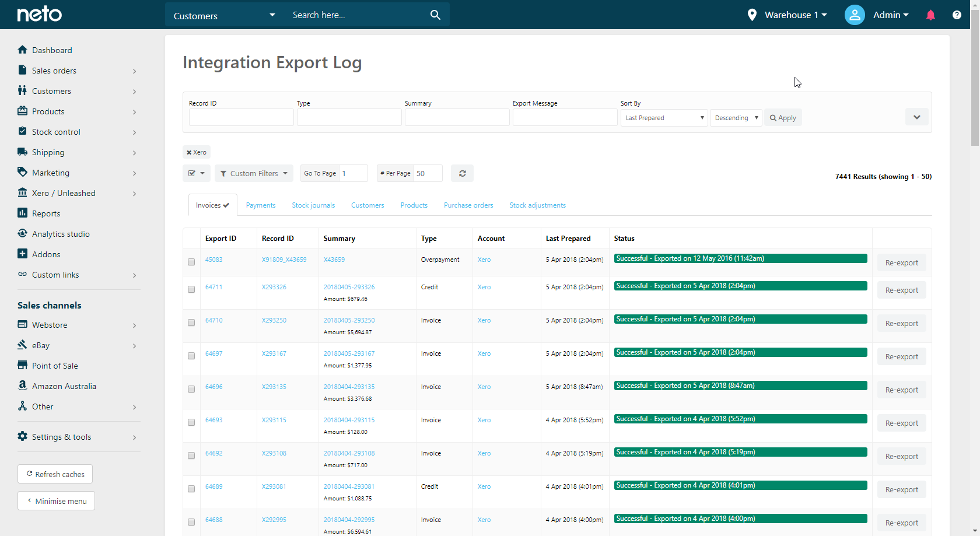Click Refresh caches button

(55, 474)
